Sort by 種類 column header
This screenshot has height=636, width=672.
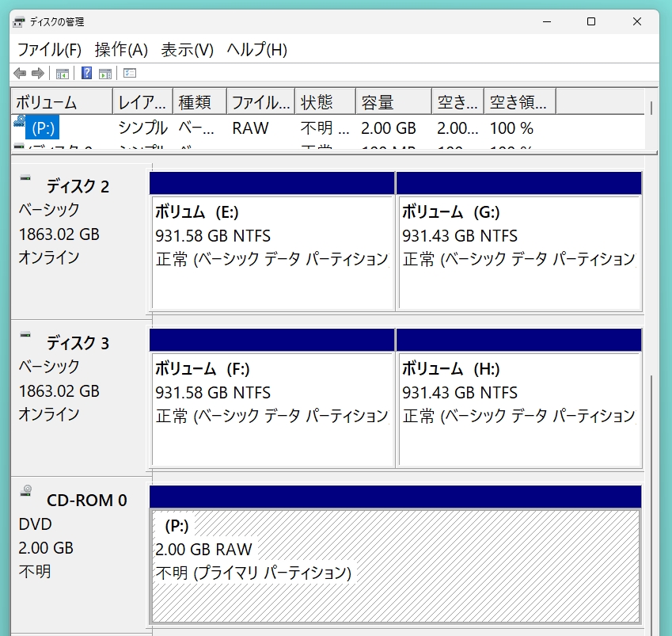pyautogui.click(x=199, y=102)
